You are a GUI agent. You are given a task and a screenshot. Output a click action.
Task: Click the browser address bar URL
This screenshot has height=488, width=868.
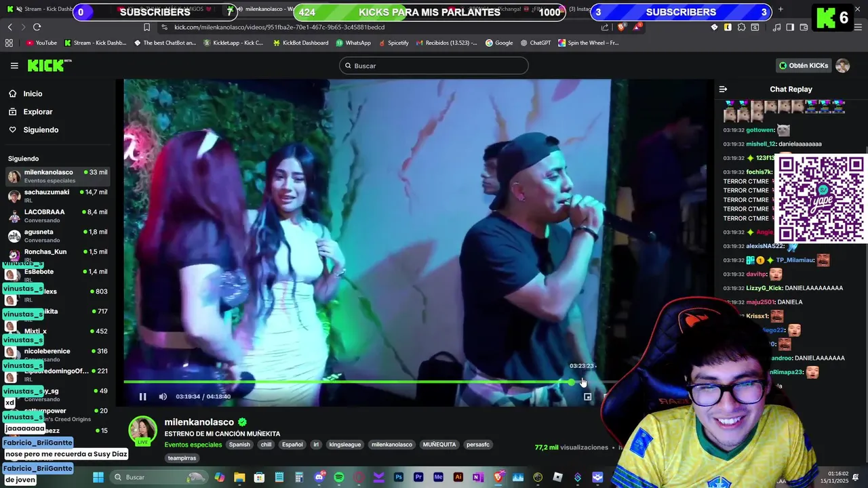[279, 27]
